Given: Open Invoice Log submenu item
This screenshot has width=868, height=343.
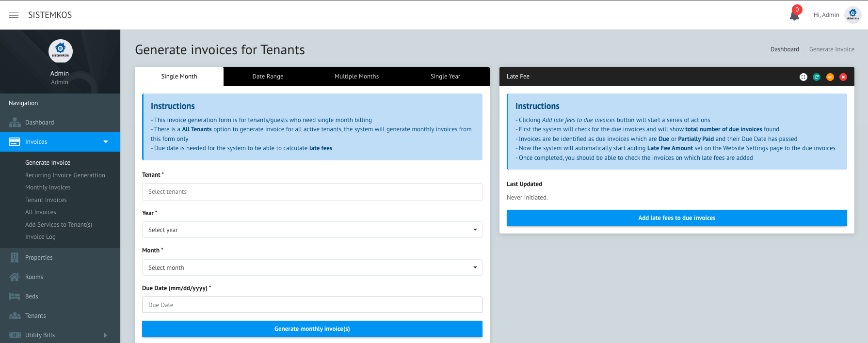Looking at the screenshot, I should [40, 237].
